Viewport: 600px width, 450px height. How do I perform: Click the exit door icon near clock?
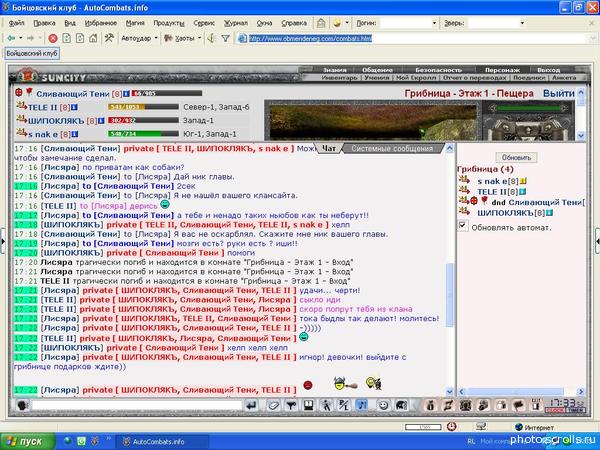tap(536, 405)
